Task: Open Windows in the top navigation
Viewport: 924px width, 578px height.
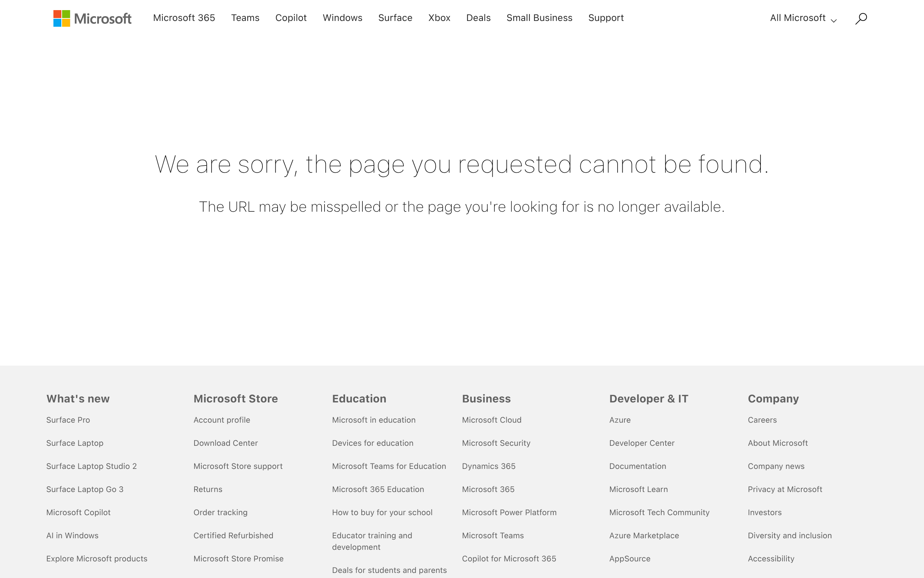Action: coord(343,18)
